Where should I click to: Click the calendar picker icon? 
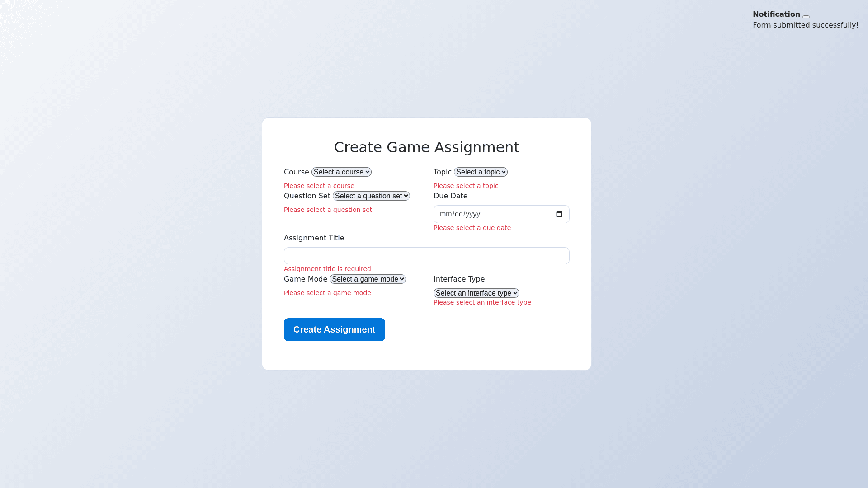pos(559,214)
